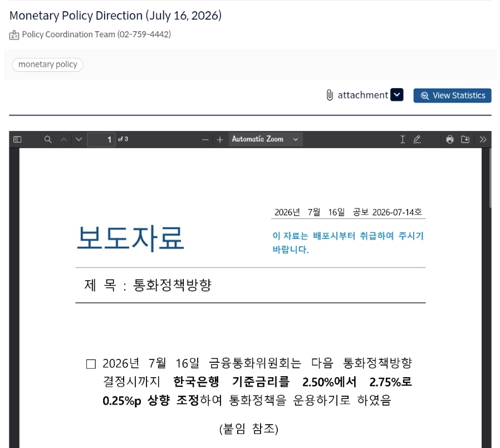Click the (붙임 참조) text

[x=249, y=428]
